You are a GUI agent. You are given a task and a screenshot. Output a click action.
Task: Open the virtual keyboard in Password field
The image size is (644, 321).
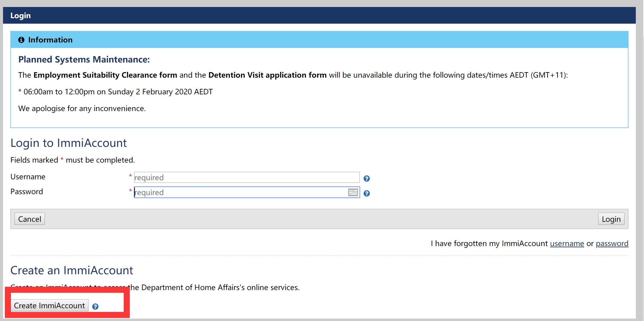(353, 192)
